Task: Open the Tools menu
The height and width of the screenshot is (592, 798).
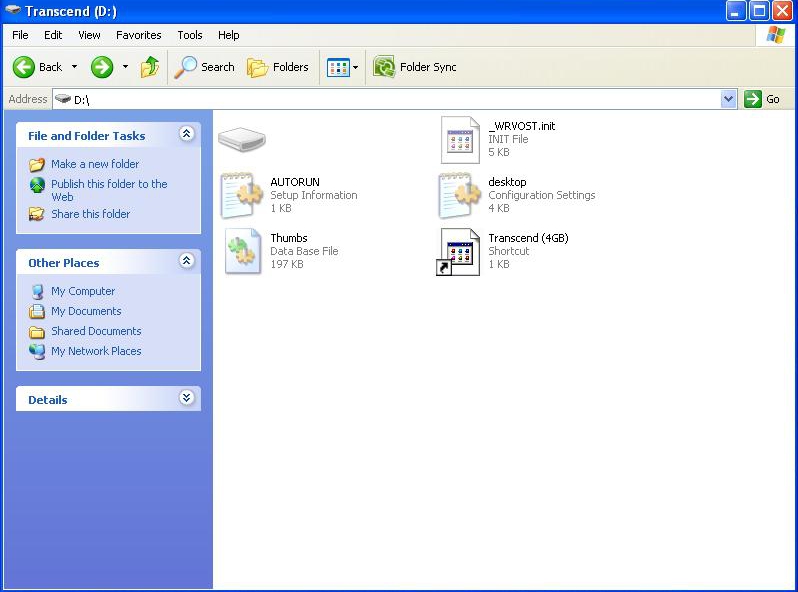Action: pos(190,35)
